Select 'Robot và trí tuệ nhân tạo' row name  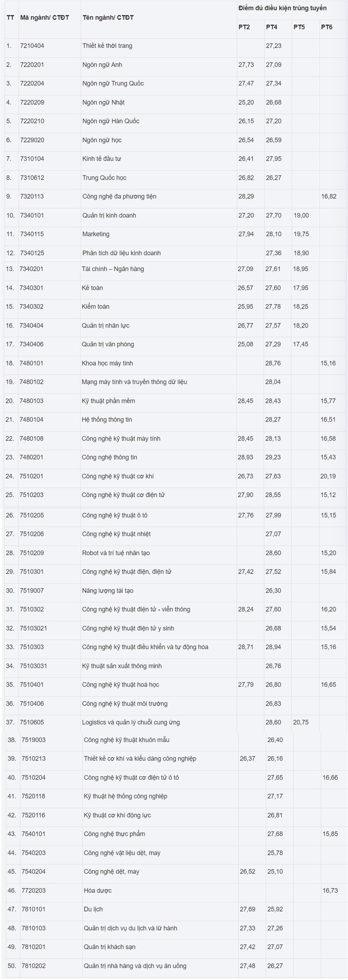(116, 553)
